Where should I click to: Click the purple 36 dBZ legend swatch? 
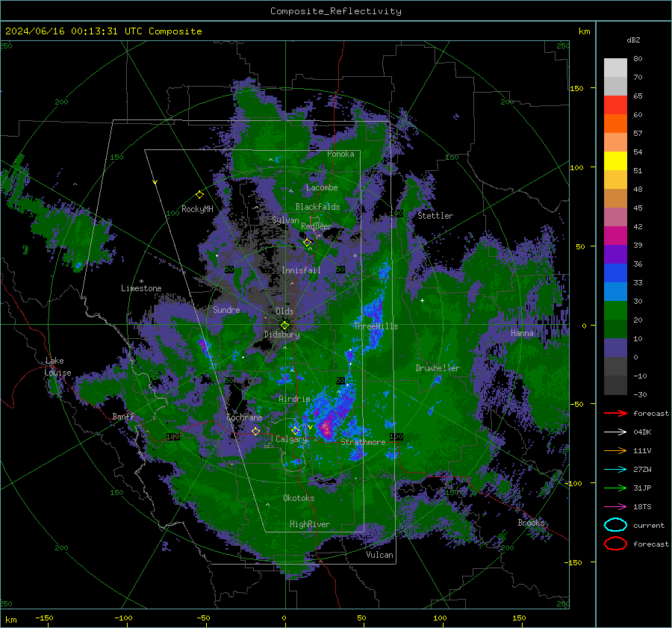click(x=615, y=255)
